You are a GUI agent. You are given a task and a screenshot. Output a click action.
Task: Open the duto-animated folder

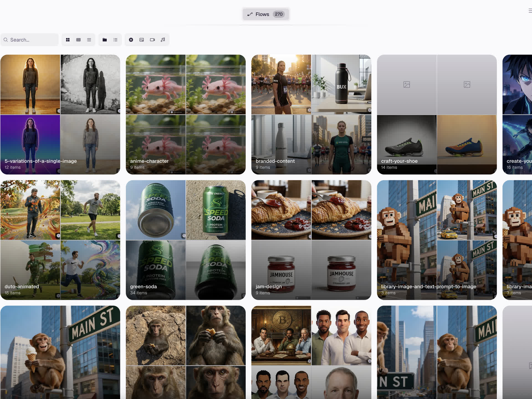point(60,240)
